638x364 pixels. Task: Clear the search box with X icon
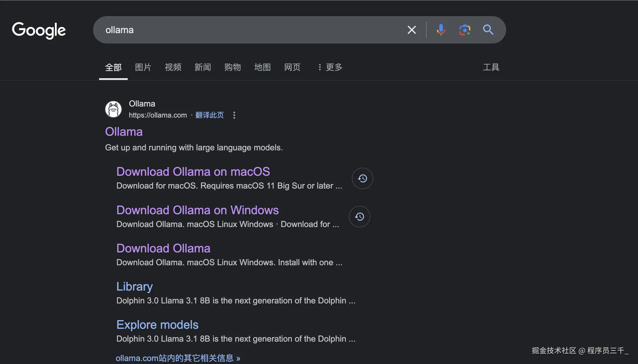(412, 30)
